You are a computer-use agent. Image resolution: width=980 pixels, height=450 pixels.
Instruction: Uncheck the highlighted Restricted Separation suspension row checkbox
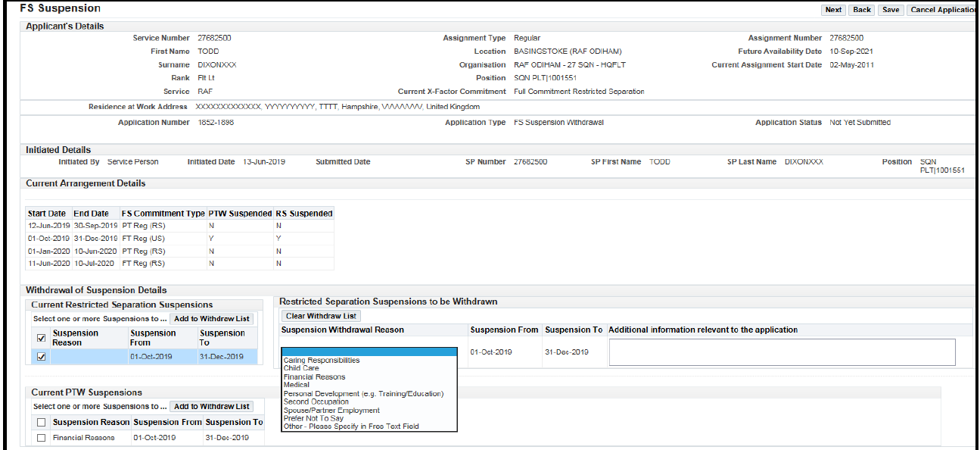coord(42,357)
